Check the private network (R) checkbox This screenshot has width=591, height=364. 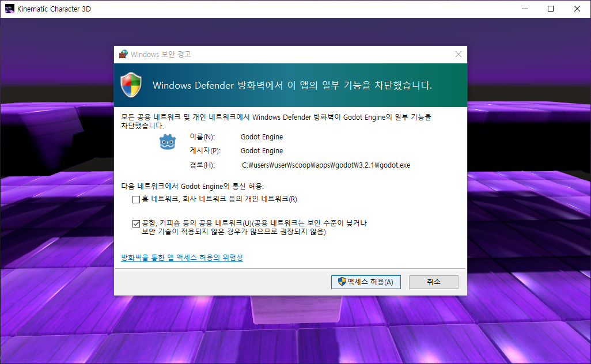point(136,199)
